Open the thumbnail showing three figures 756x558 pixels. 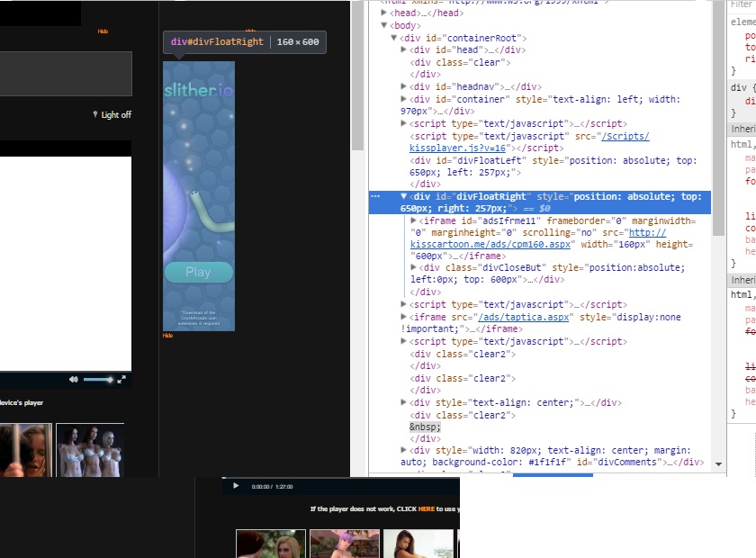click(90, 450)
